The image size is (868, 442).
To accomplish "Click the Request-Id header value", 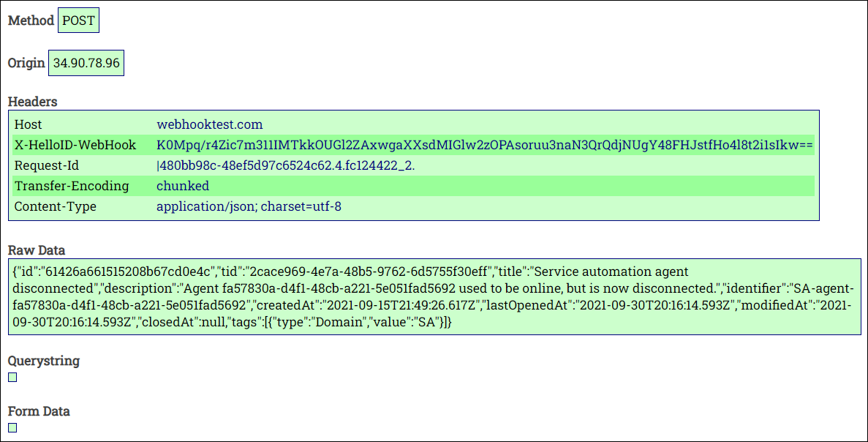I will (286, 165).
